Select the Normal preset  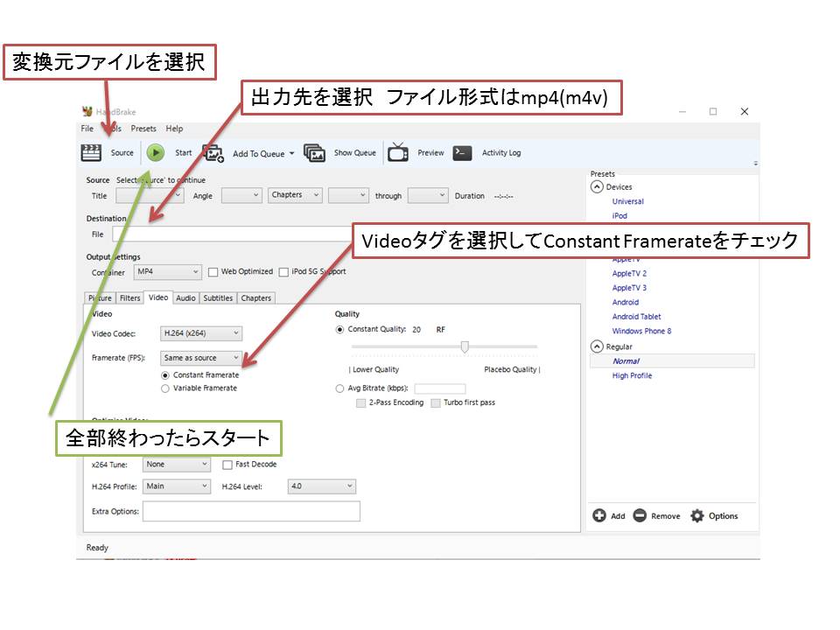pyautogui.click(x=672, y=361)
